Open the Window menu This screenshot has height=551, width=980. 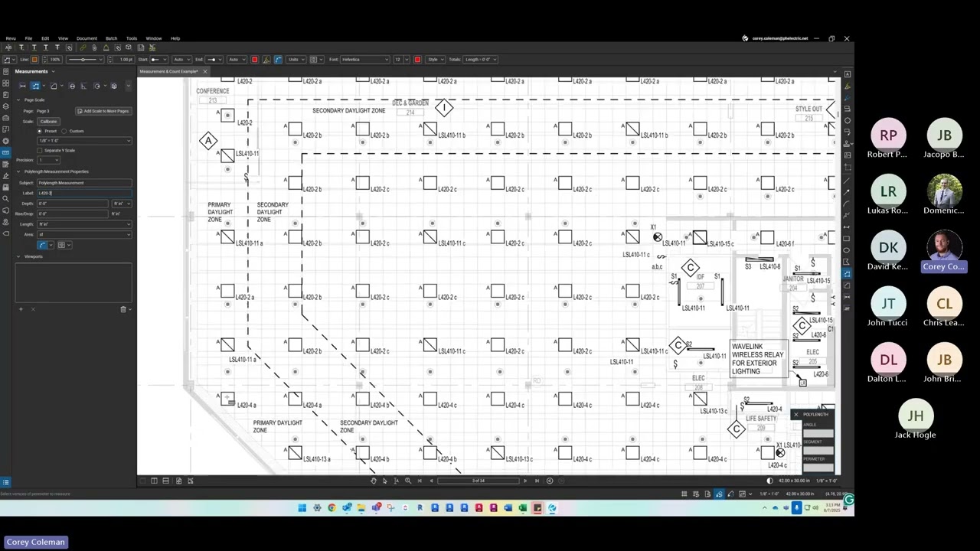[x=153, y=38]
